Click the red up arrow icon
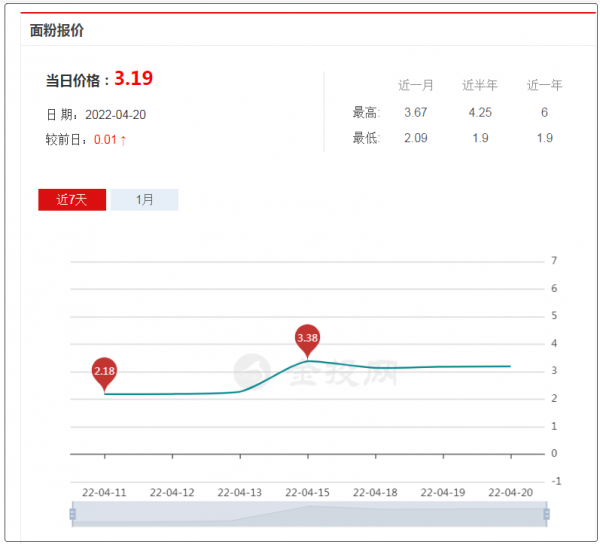The width and height of the screenshot is (600, 544). click(123, 140)
